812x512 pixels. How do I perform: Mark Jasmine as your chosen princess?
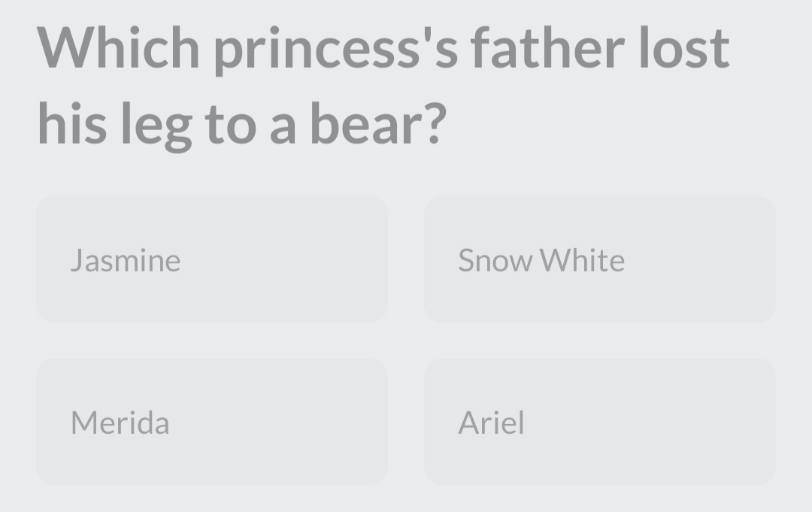tap(212, 259)
